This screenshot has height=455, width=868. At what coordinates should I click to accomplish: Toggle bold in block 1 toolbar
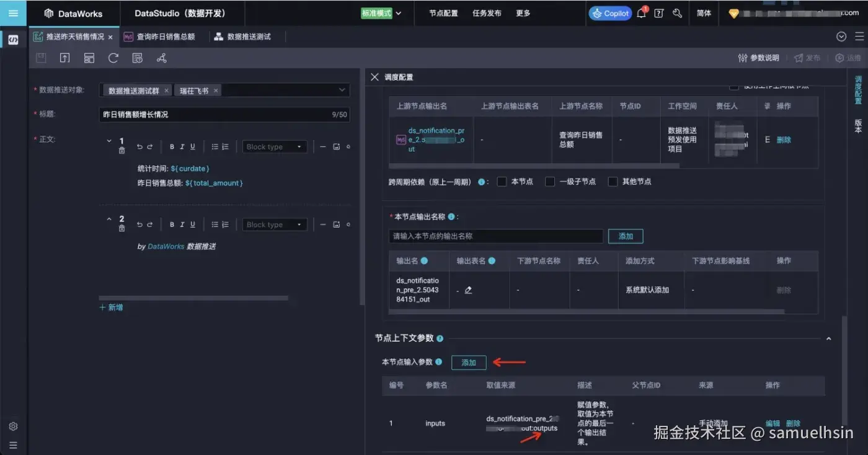172,147
